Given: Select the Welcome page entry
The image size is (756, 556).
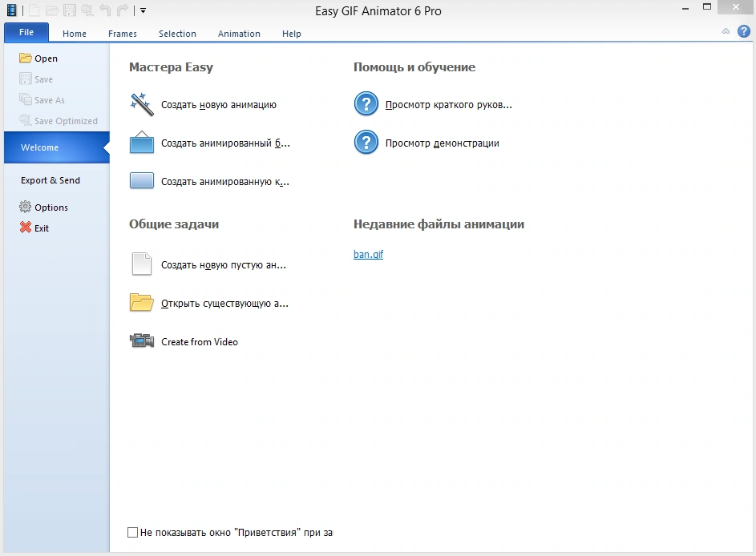Looking at the screenshot, I should point(57,147).
